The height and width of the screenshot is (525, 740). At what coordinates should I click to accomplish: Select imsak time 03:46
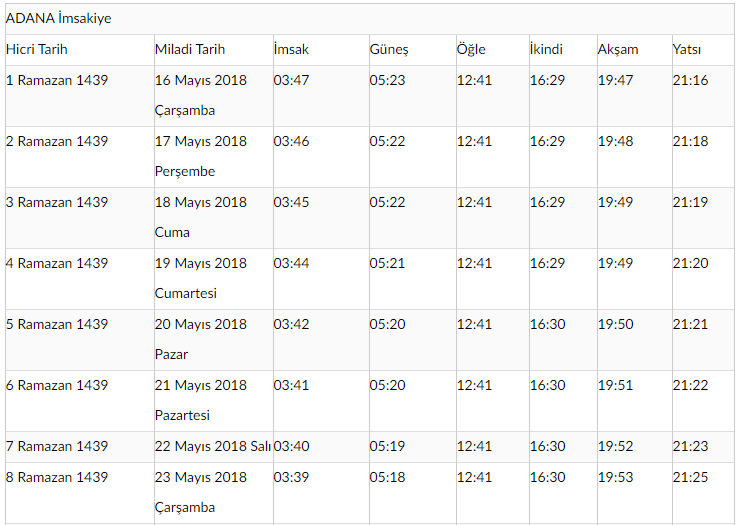[x=291, y=141]
